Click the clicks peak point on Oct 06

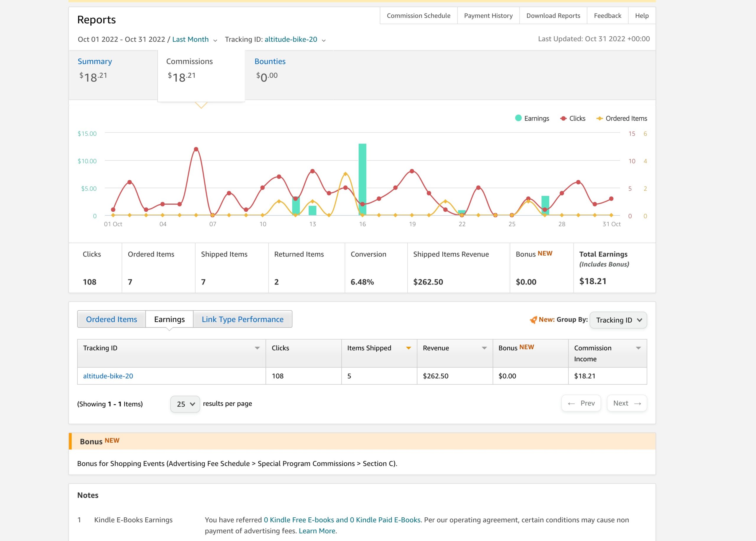(196, 149)
